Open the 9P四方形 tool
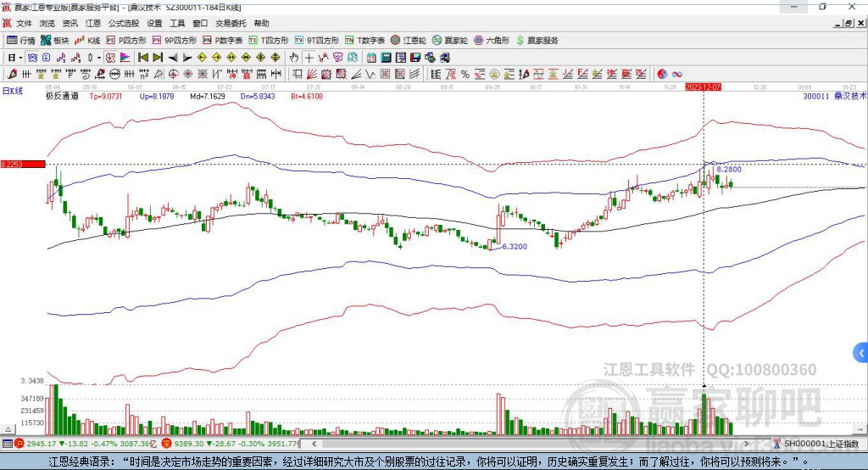The image size is (868, 470). click(175, 41)
